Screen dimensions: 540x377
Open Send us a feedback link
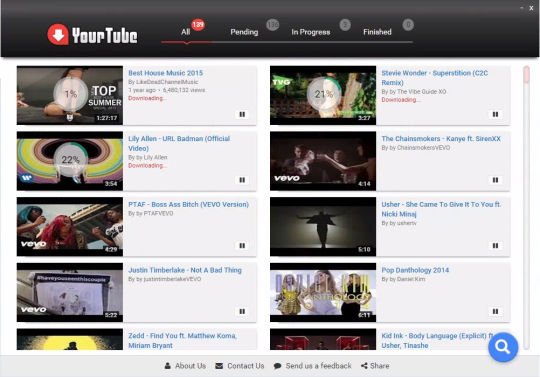(x=319, y=366)
